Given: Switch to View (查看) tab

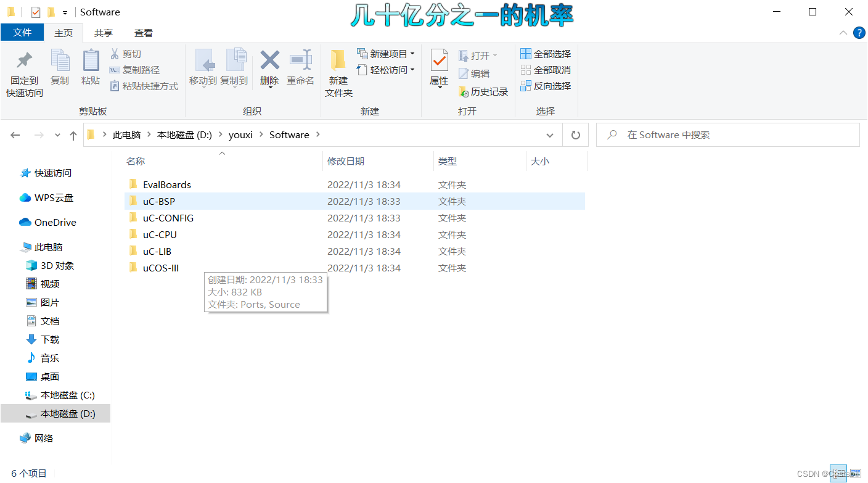Looking at the screenshot, I should 144,33.
